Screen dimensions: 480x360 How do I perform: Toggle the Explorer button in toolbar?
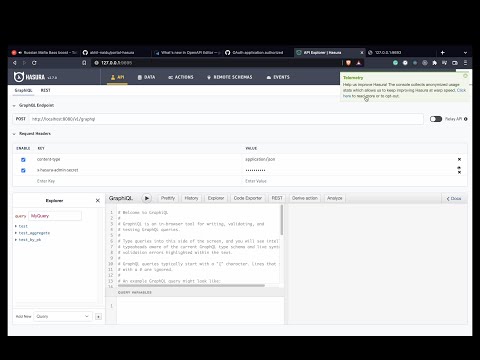pos(216,198)
